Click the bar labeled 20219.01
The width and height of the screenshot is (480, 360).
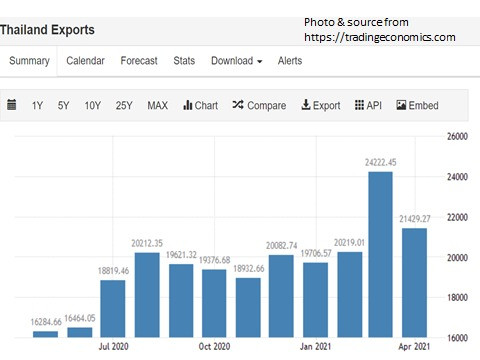pyautogui.click(x=350, y=295)
